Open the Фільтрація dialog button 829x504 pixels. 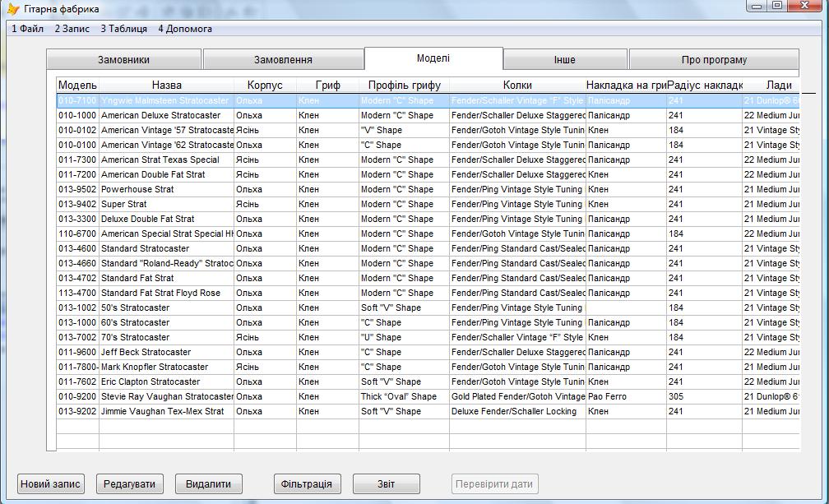(x=307, y=484)
